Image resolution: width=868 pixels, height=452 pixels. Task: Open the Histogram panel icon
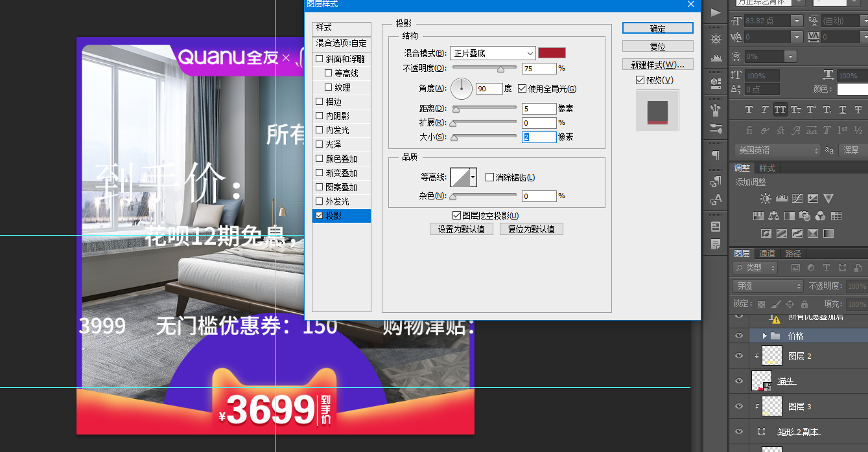pos(716,58)
